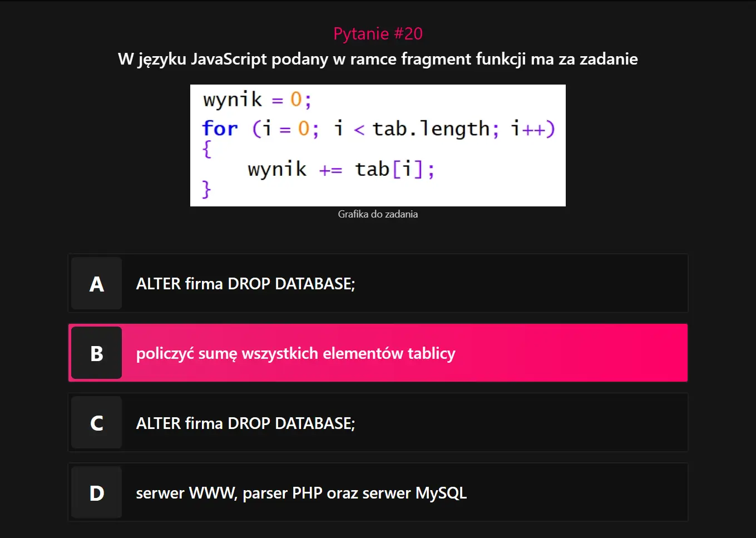Click the "Pytanie #20" heading
Image resolution: width=756 pixels, height=538 pixels.
(x=378, y=33)
